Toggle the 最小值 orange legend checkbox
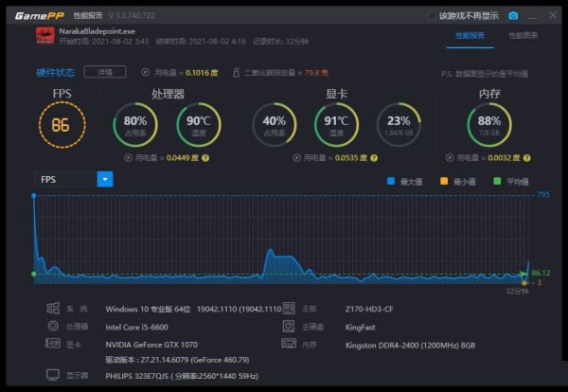Image resolution: width=568 pixels, height=392 pixels. [444, 181]
